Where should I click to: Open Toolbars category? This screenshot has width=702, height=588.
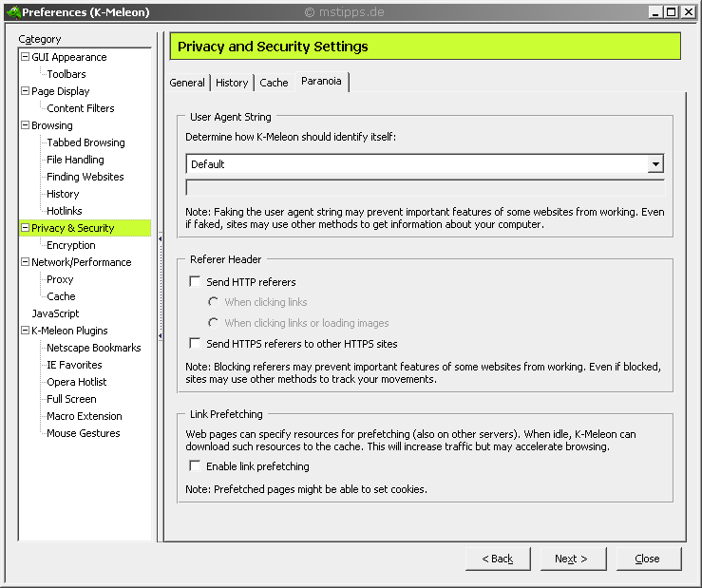[66, 74]
